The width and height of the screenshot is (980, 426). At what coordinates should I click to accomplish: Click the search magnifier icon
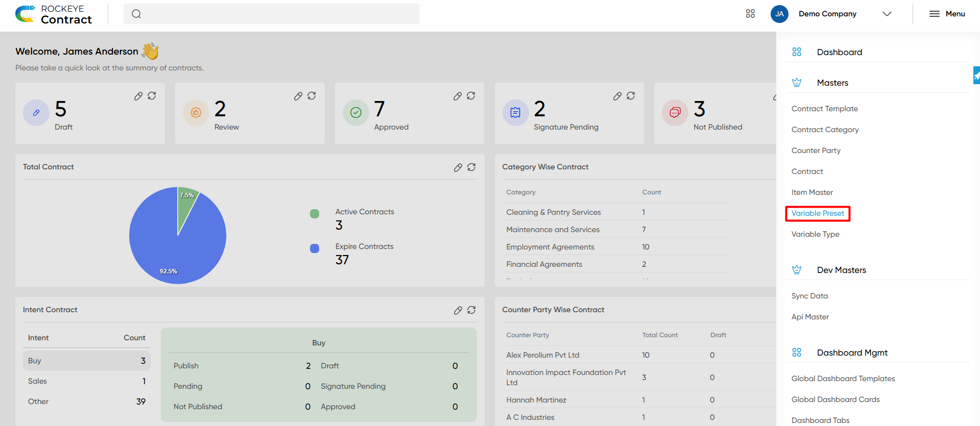(136, 14)
